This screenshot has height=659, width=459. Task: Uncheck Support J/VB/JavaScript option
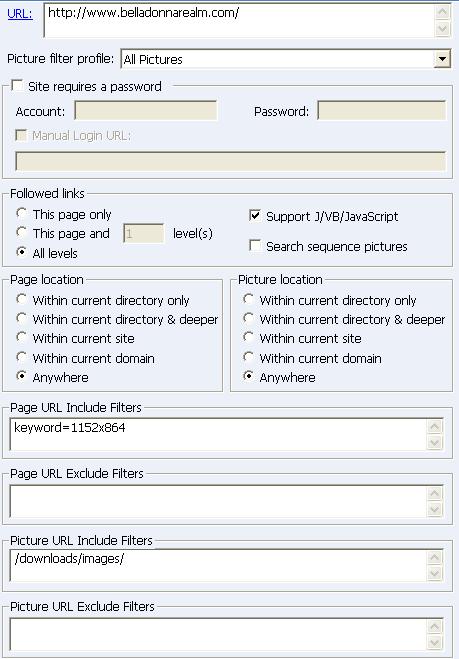tap(255, 216)
